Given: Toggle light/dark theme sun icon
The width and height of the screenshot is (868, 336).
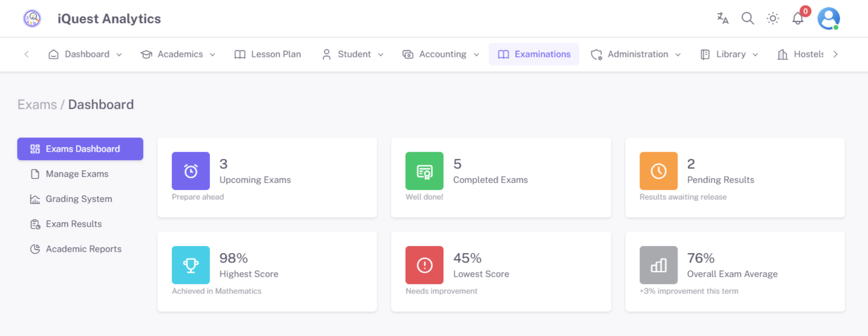Looking at the screenshot, I should click(x=773, y=18).
